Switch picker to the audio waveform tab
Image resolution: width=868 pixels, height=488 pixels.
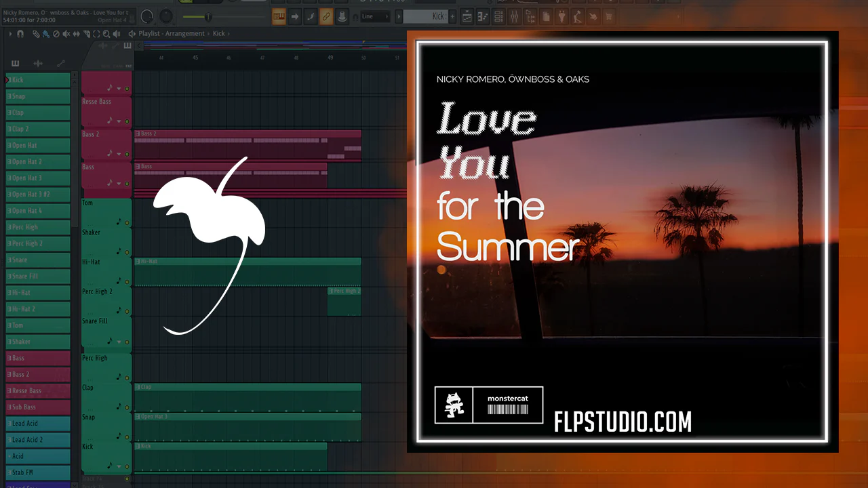38,64
